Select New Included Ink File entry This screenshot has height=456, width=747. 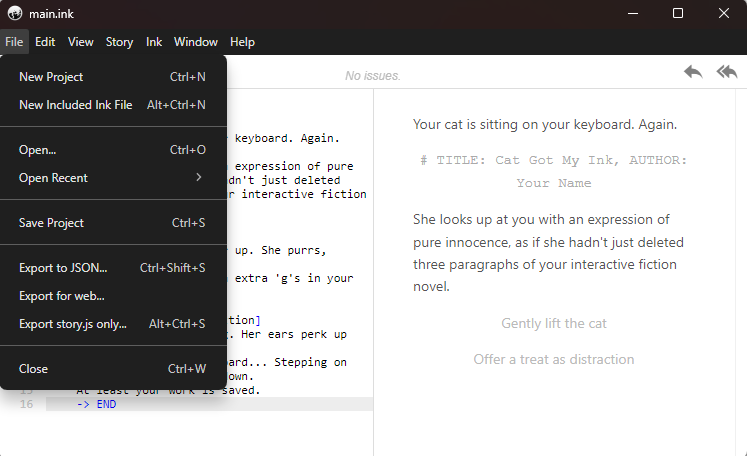coord(113,105)
